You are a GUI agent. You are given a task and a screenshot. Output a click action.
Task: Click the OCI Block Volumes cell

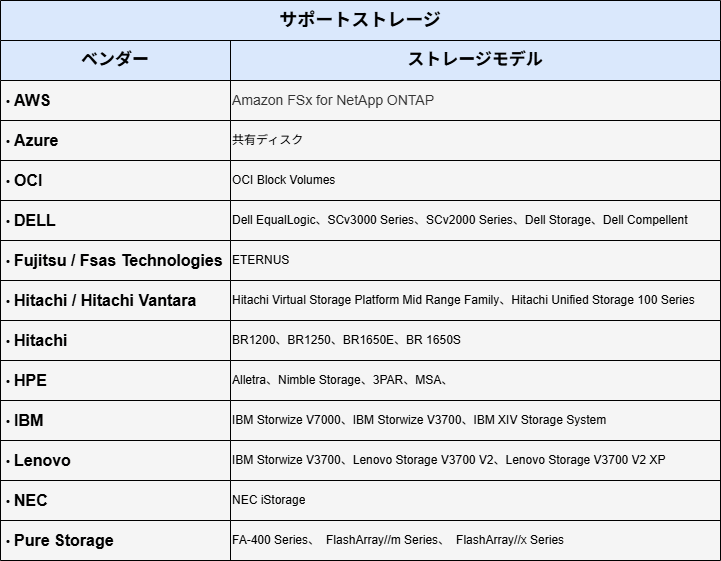[x=284, y=180]
